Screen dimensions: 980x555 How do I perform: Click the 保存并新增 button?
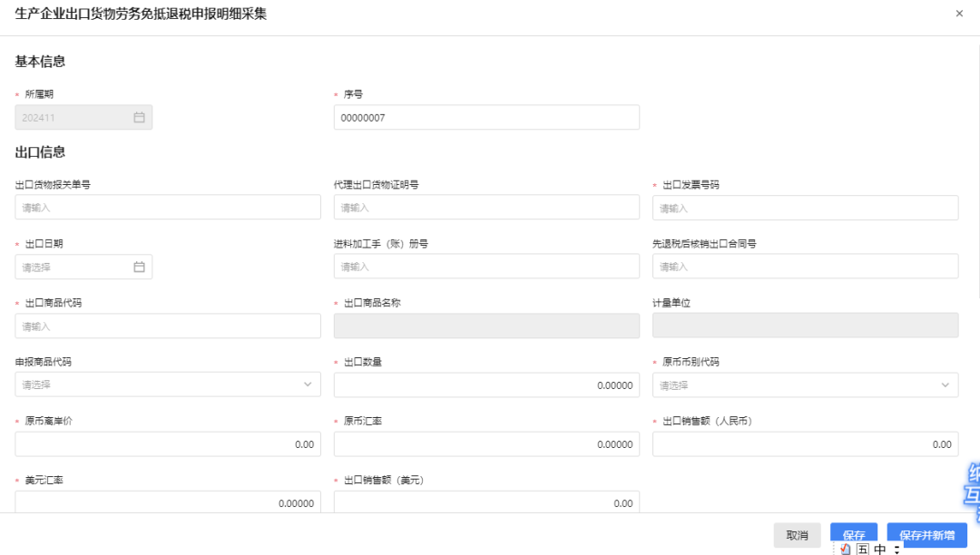click(926, 535)
